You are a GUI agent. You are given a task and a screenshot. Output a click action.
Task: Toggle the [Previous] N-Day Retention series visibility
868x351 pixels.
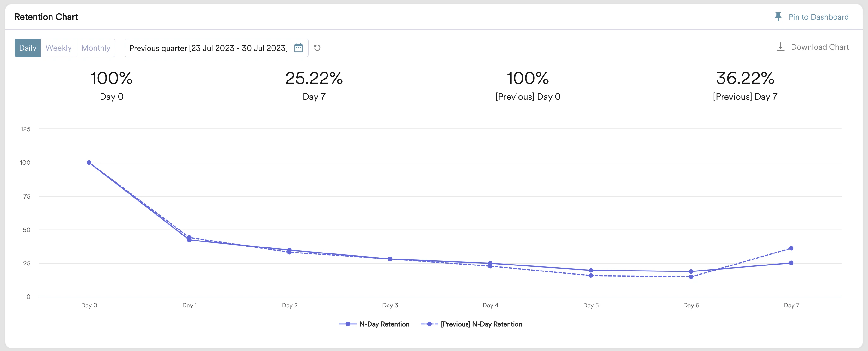[x=481, y=324]
